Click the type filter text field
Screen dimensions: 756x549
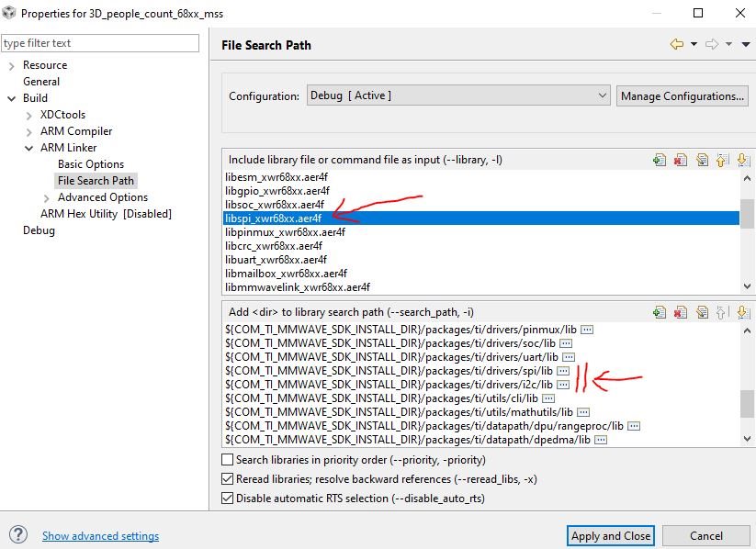[x=100, y=43]
